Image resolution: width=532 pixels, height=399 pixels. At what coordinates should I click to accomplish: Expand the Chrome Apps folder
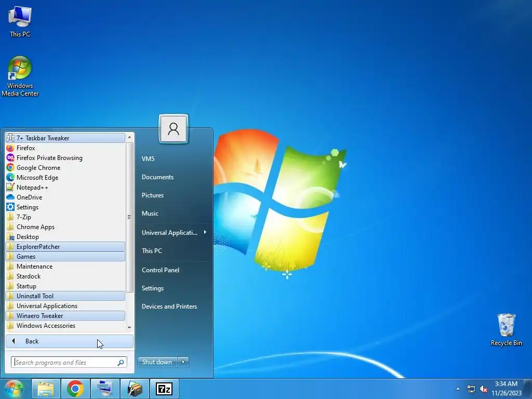tap(65, 227)
